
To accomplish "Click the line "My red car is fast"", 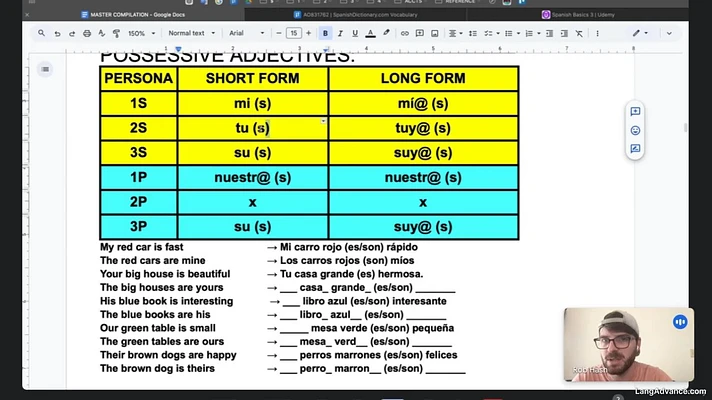I will 142,247.
